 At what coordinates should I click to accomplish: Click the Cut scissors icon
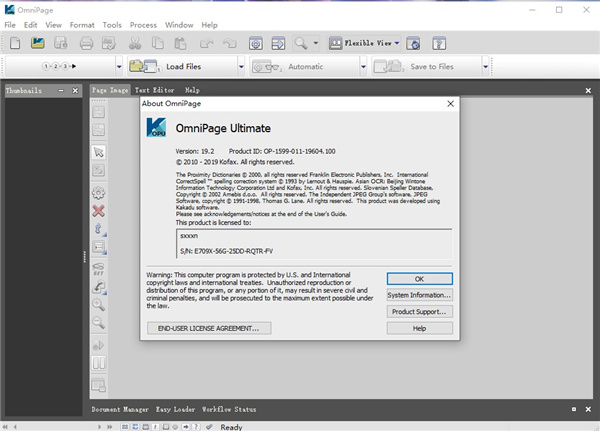pyautogui.click(x=135, y=43)
